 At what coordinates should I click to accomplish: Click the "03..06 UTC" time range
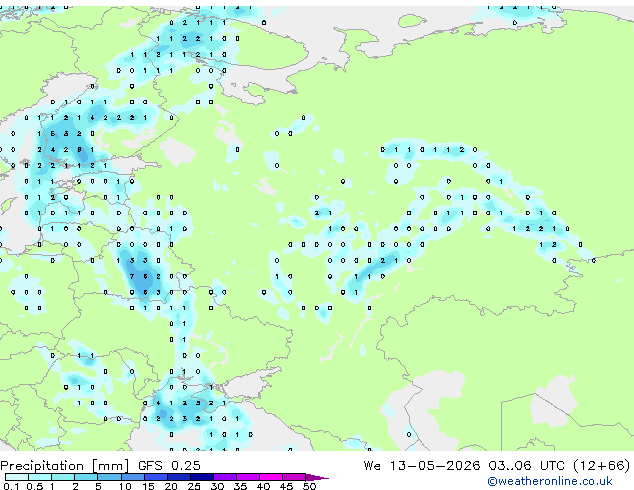tap(526, 465)
